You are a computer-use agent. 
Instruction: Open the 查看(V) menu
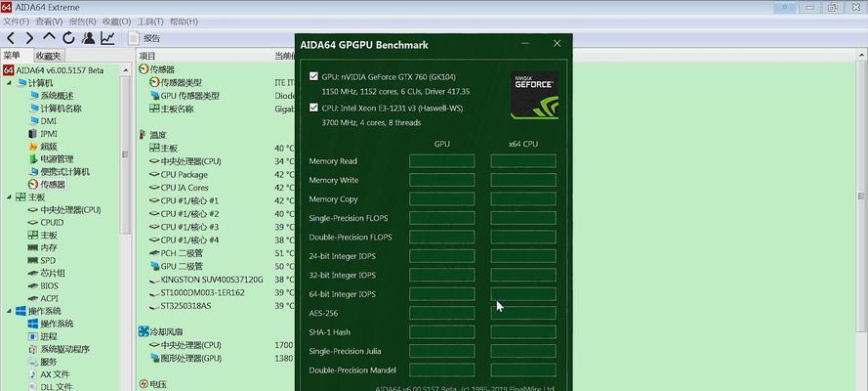point(49,22)
